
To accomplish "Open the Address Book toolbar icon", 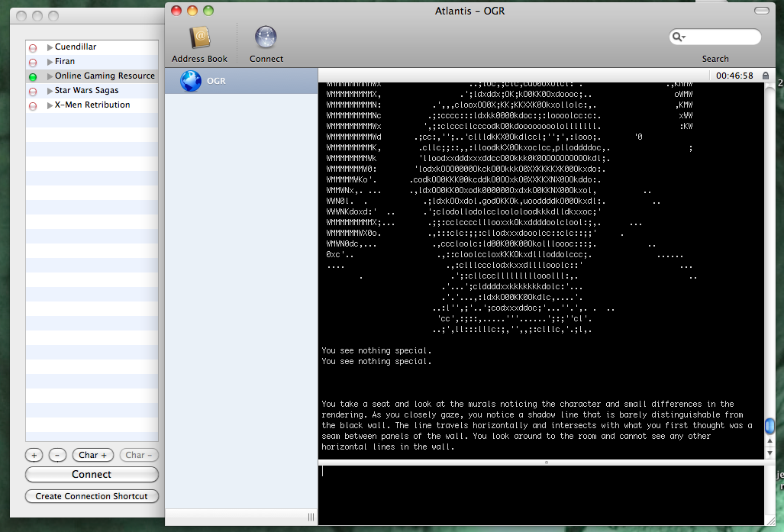I will 199,37.
